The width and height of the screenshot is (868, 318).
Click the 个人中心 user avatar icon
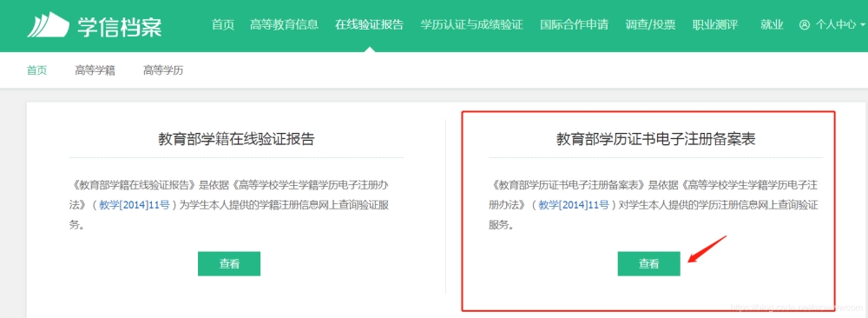(x=805, y=24)
